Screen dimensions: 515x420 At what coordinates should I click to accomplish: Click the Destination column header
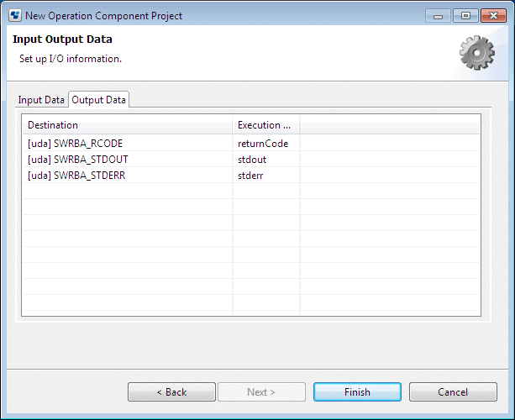128,125
